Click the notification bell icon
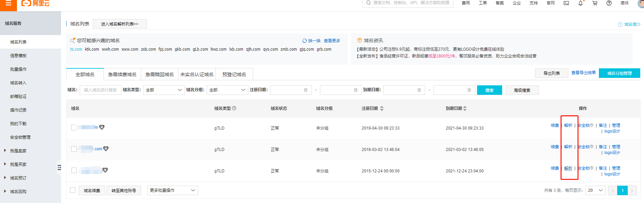 580,3
